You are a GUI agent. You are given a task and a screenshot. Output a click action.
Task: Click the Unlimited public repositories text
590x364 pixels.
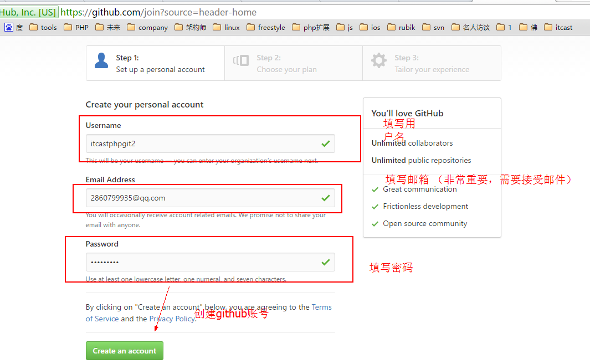click(421, 160)
